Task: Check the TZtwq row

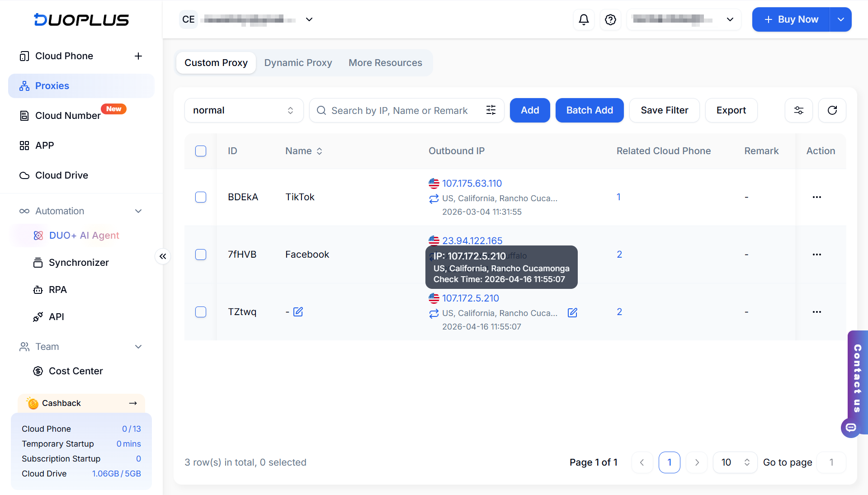Action: click(201, 312)
